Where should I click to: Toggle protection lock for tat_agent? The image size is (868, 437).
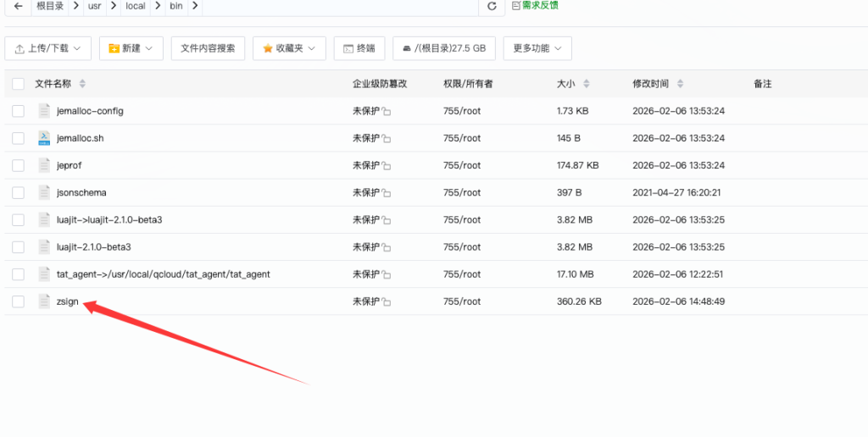(x=387, y=275)
